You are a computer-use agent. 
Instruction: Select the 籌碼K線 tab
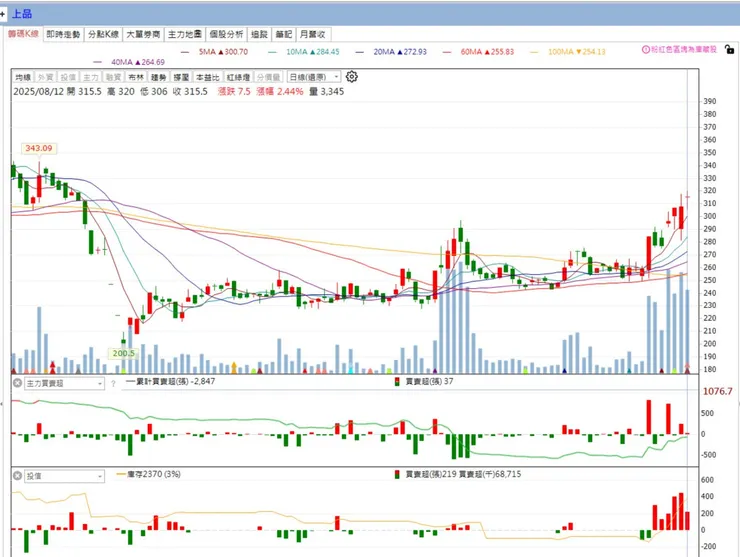pyautogui.click(x=23, y=34)
